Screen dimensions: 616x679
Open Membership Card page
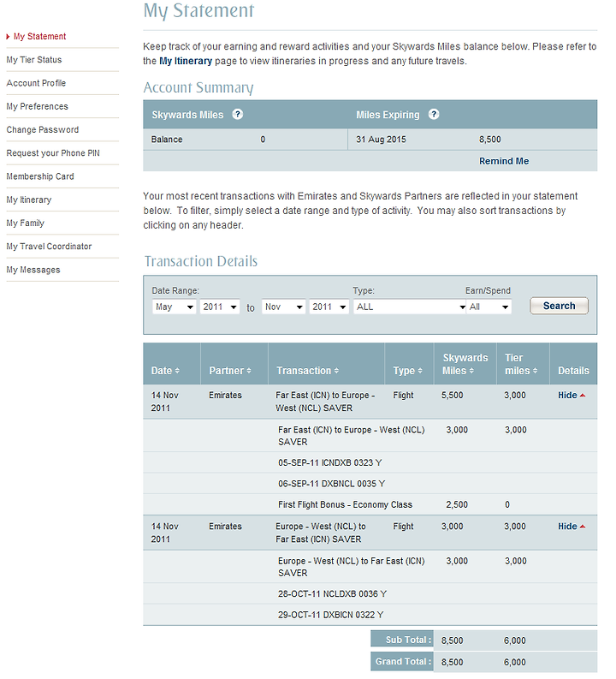40,176
